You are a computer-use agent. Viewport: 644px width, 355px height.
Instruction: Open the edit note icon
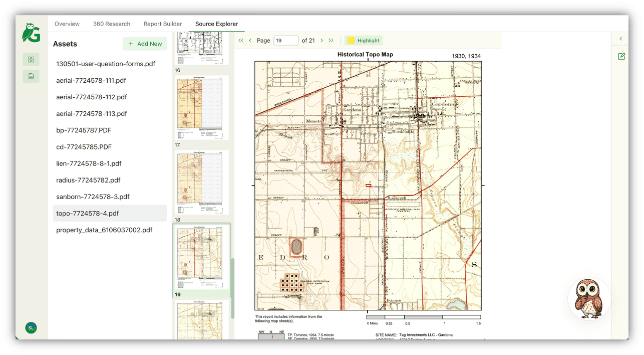(x=621, y=56)
